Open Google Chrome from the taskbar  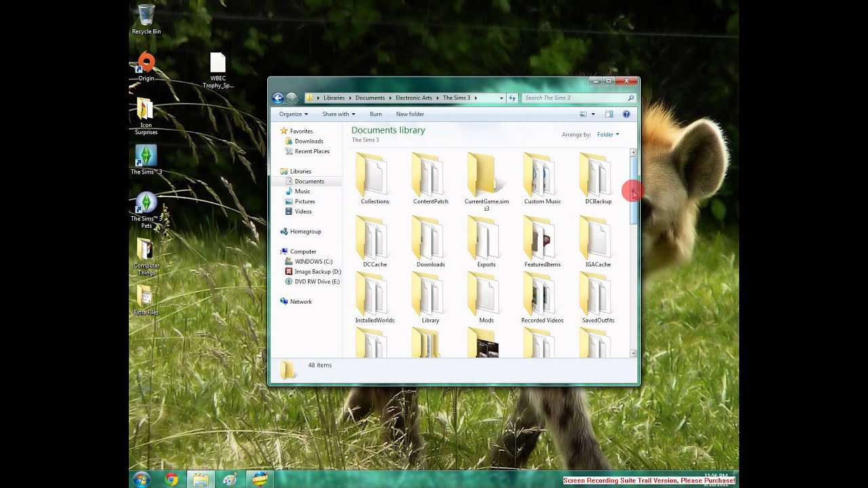pos(172,479)
